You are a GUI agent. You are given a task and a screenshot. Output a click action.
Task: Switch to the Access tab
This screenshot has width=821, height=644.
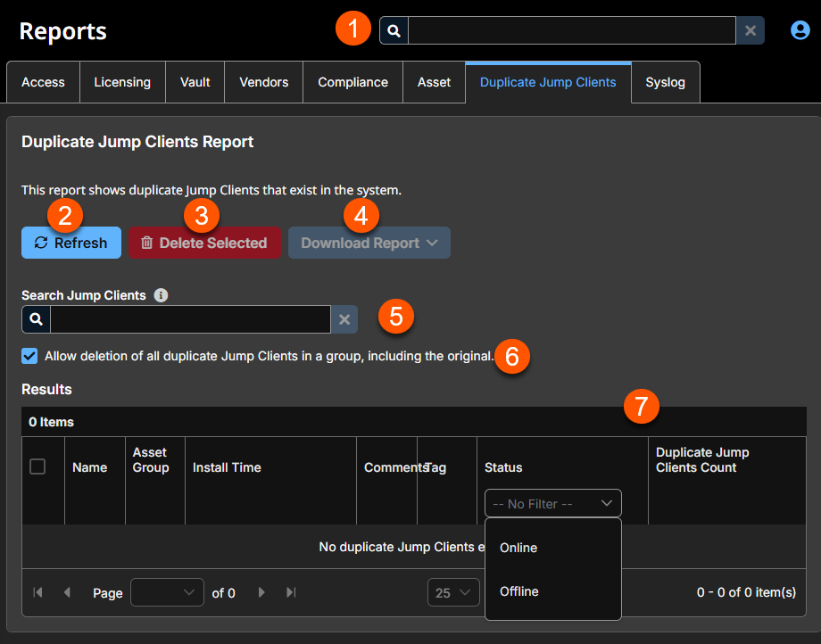coord(43,82)
